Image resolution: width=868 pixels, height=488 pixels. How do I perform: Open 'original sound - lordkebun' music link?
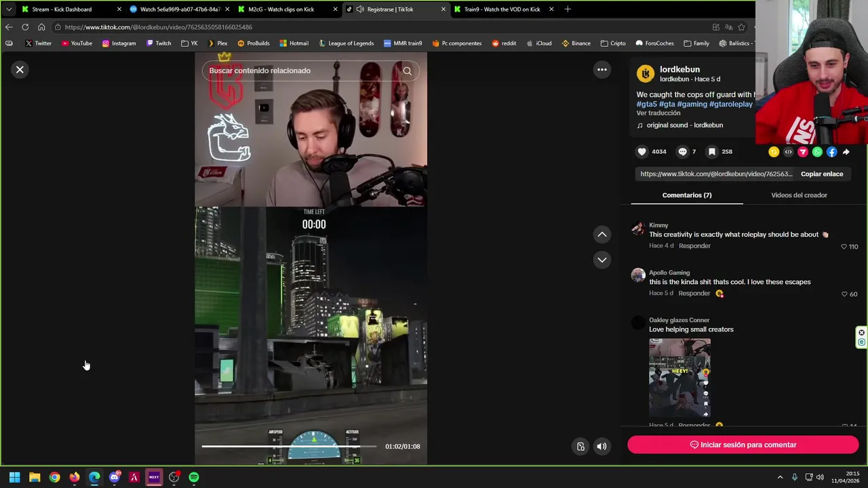click(684, 125)
